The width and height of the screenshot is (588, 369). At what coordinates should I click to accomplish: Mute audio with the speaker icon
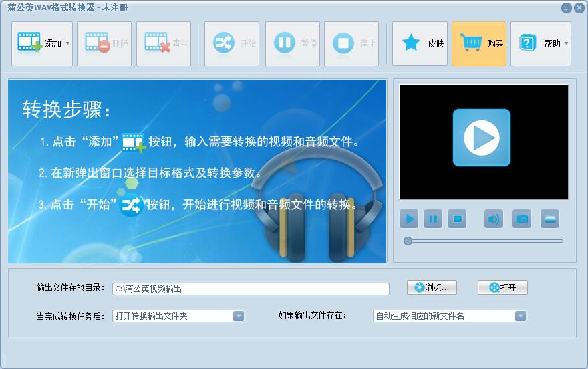point(494,219)
